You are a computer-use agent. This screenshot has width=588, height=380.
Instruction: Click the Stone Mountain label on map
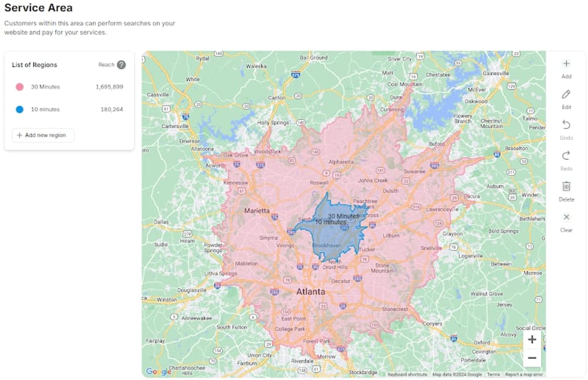(382, 268)
